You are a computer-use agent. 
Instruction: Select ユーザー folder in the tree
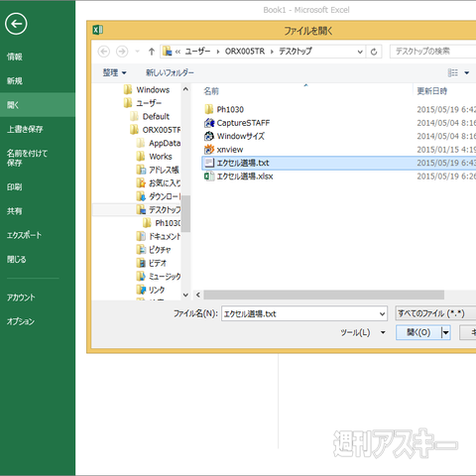[x=143, y=103]
